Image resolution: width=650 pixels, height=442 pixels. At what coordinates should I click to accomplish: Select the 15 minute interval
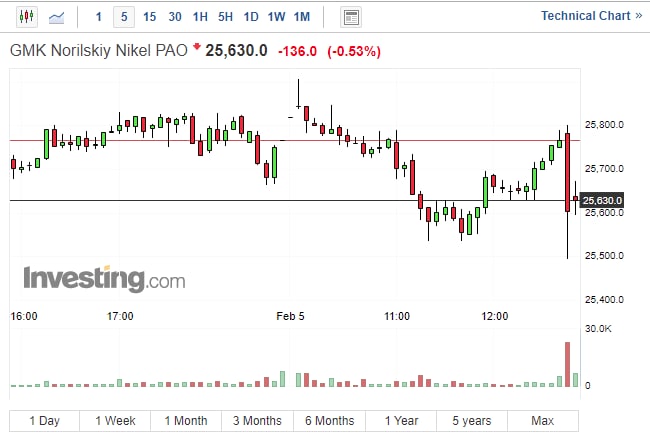point(150,17)
